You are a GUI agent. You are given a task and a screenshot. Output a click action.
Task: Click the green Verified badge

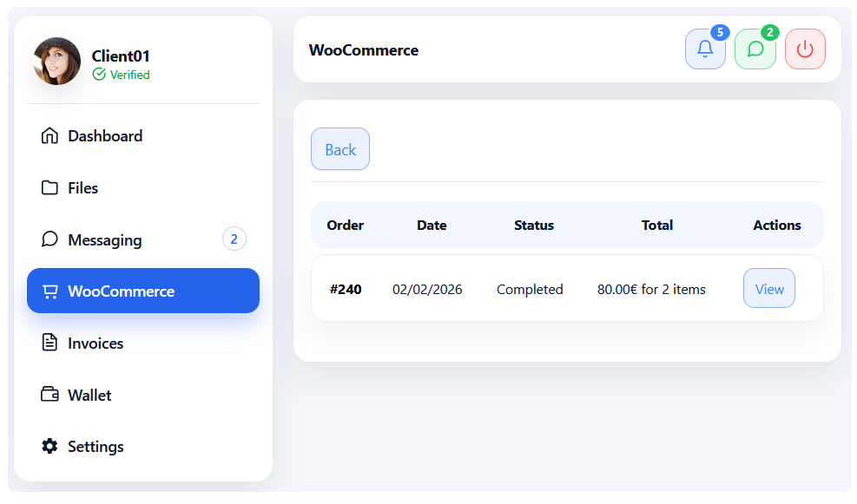point(121,75)
